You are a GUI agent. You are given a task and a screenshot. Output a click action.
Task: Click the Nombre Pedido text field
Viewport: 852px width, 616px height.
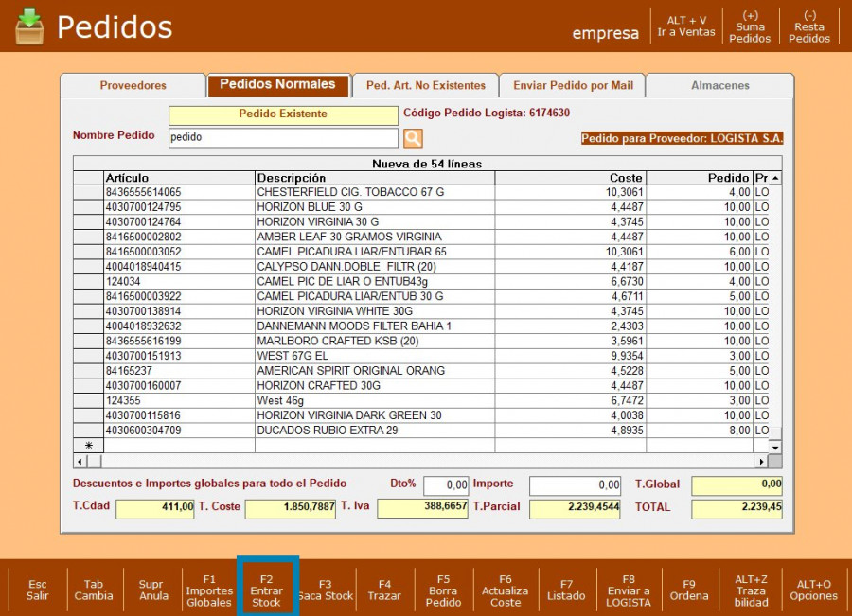tap(282, 138)
